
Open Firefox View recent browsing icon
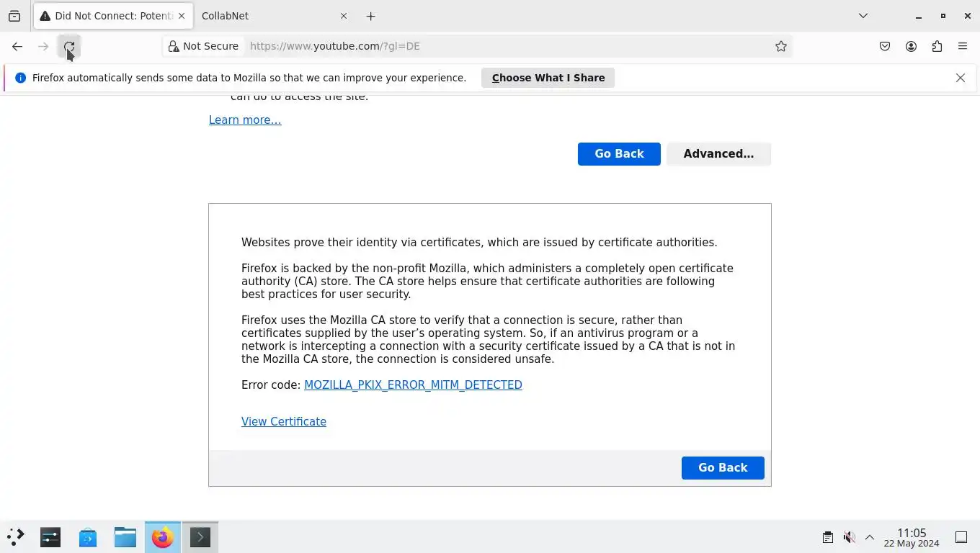(14, 16)
